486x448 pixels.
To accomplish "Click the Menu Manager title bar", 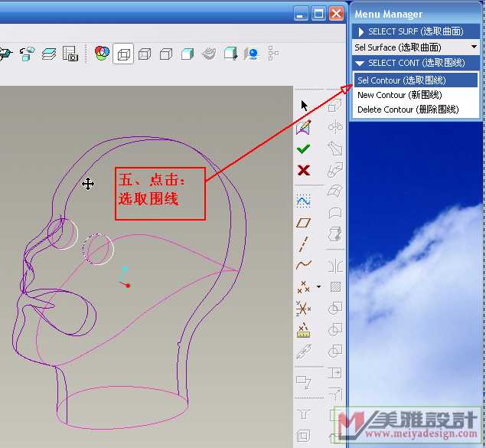I will (x=416, y=14).
